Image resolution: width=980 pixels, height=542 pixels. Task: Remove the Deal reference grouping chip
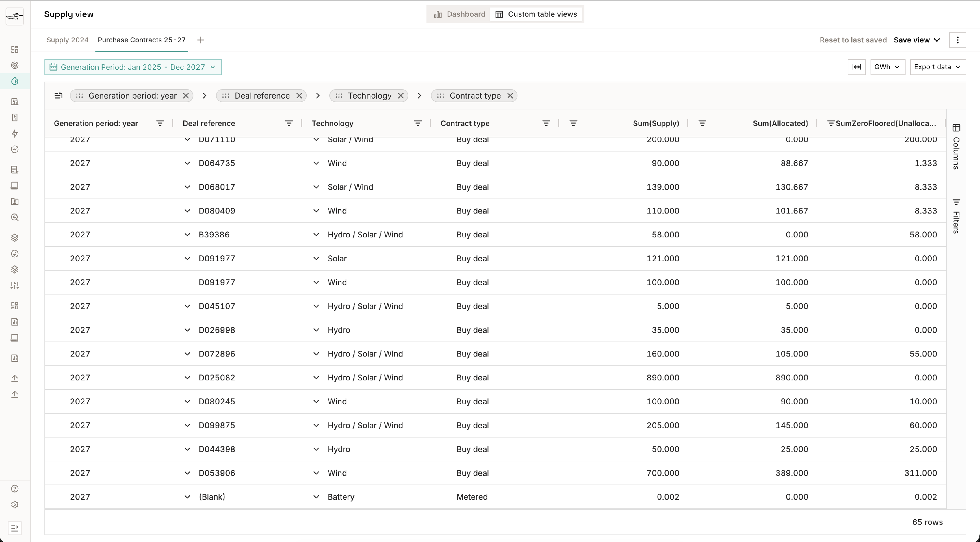(299, 96)
